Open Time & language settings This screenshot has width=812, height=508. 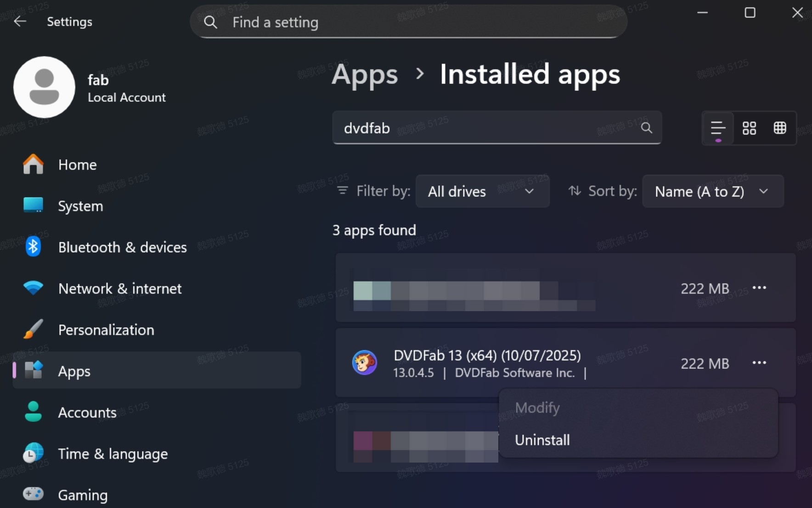(x=157, y=454)
